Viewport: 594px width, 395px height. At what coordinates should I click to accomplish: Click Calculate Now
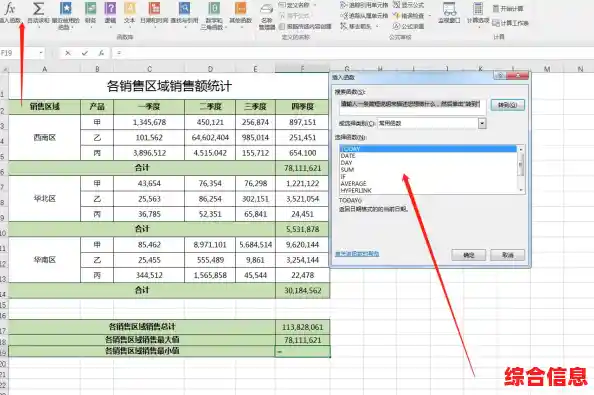click(508, 8)
